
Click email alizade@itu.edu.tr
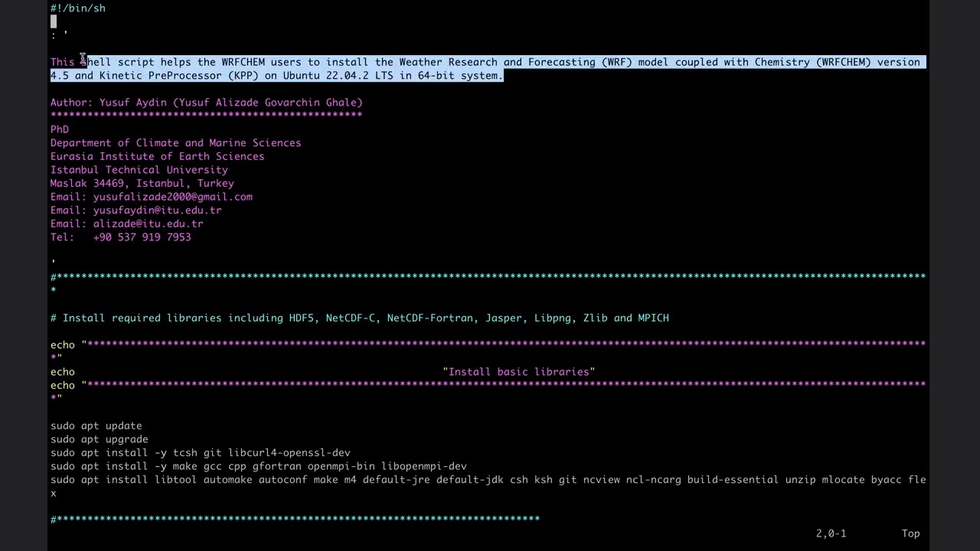coord(149,224)
